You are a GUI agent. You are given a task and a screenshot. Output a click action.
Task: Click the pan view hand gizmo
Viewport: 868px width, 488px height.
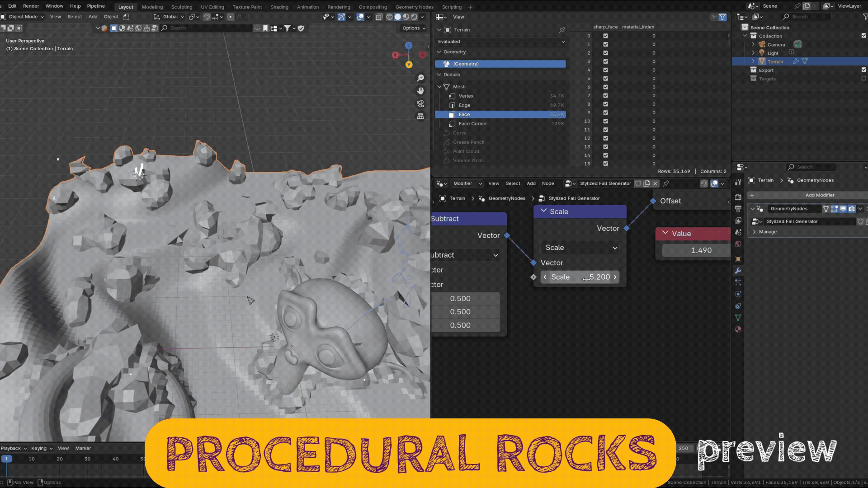(420, 91)
